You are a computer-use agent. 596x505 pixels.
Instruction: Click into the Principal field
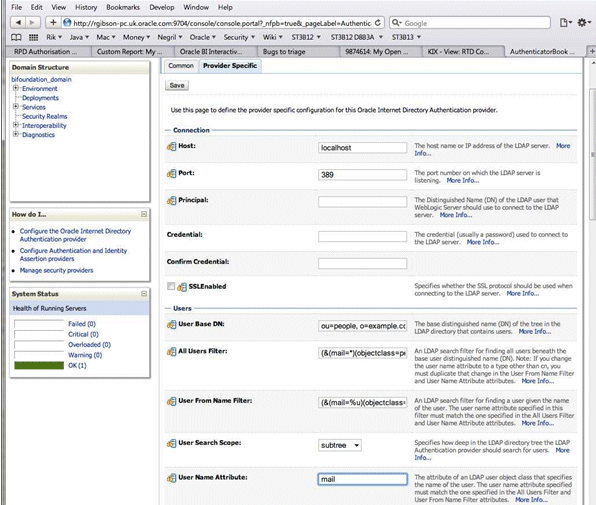coord(362,202)
